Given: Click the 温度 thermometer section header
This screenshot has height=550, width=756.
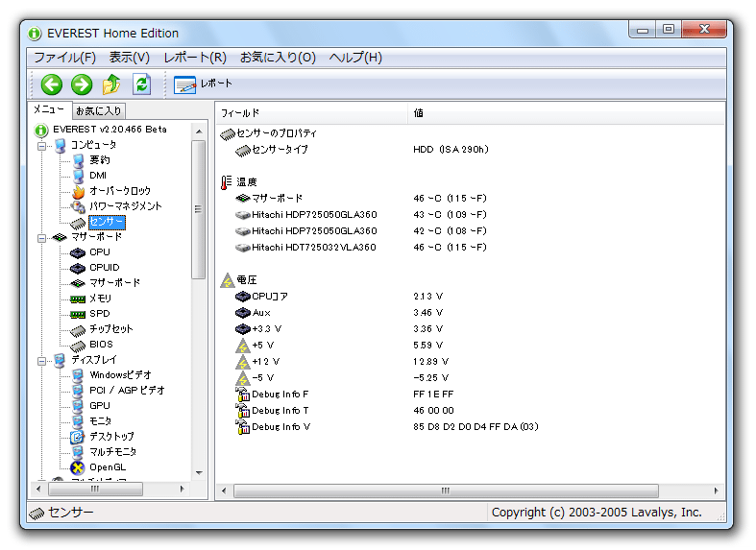Looking at the screenshot, I should pos(239,182).
